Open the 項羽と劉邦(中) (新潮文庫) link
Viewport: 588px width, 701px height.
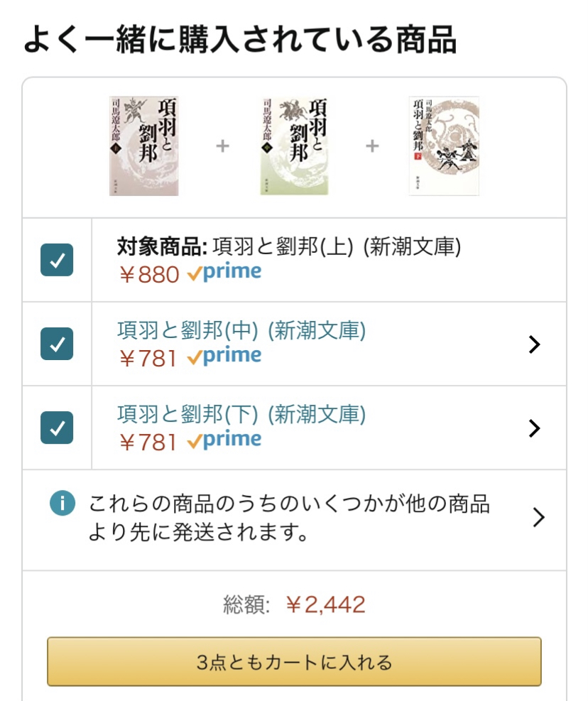tap(241, 330)
